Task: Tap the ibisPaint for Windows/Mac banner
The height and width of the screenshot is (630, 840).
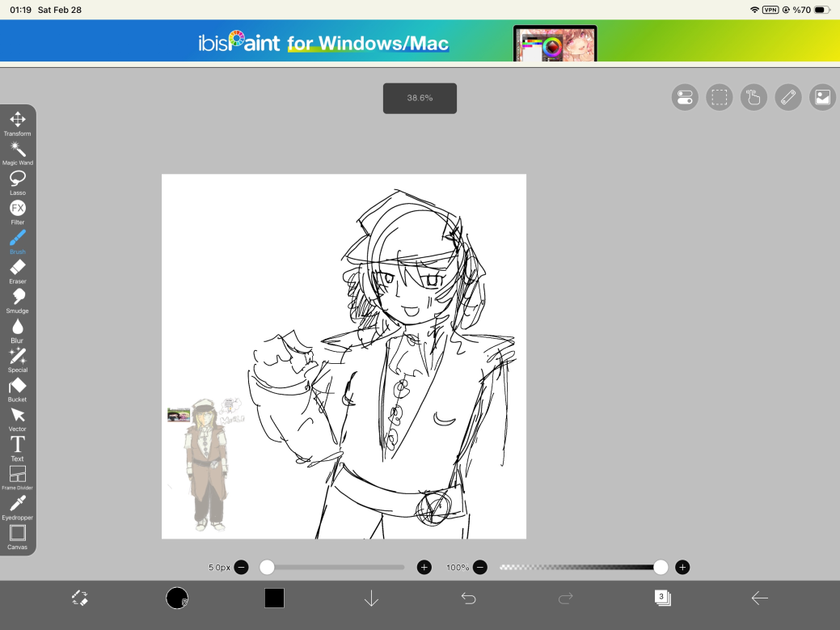Action: (x=420, y=42)
